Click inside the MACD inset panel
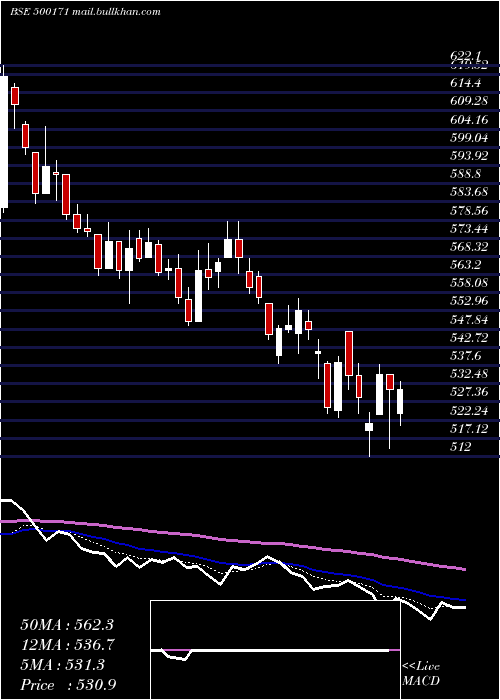This screenshot has height=700, width=500. (x=275, y=650)
